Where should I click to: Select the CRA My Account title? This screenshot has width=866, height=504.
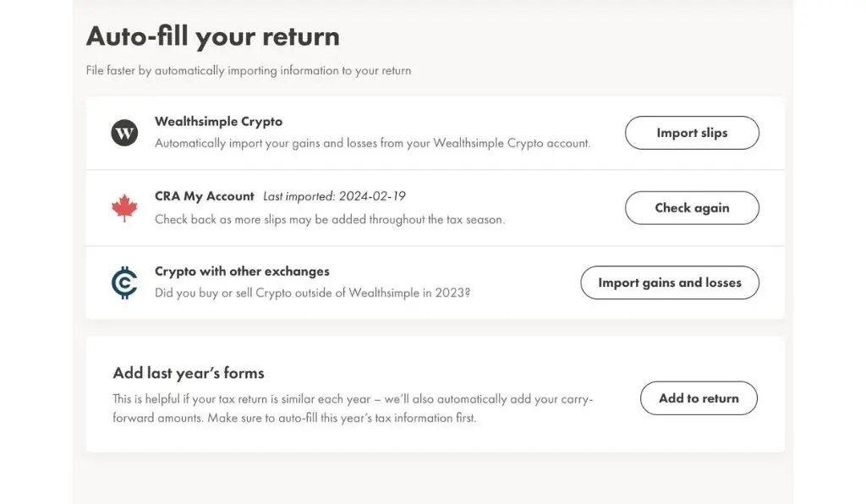pyautogui.click(x=204, y=196)
